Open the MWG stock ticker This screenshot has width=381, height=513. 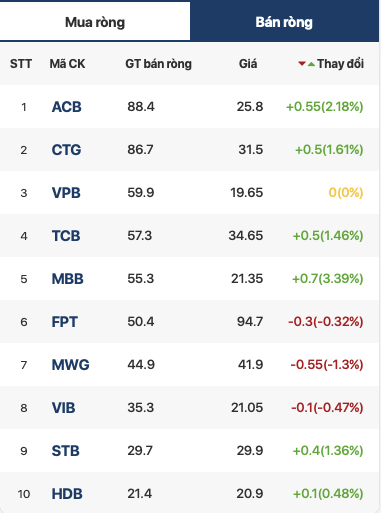coord(71,365)
